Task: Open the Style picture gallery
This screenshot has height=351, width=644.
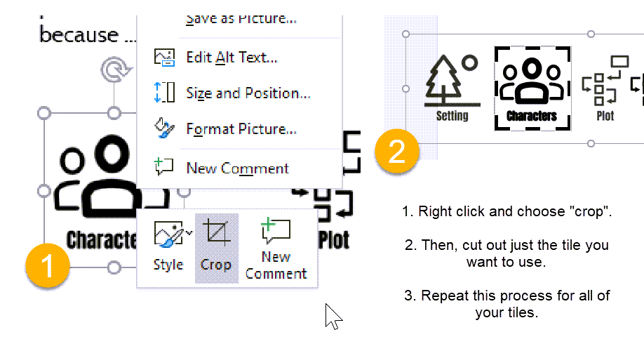Action: click(168, 248)
